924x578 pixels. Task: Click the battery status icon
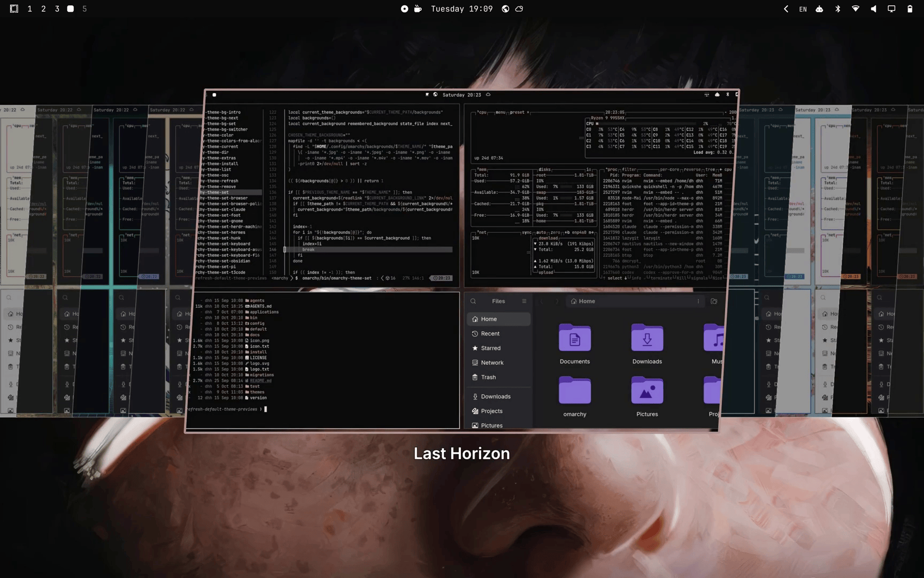click(910, 9)
